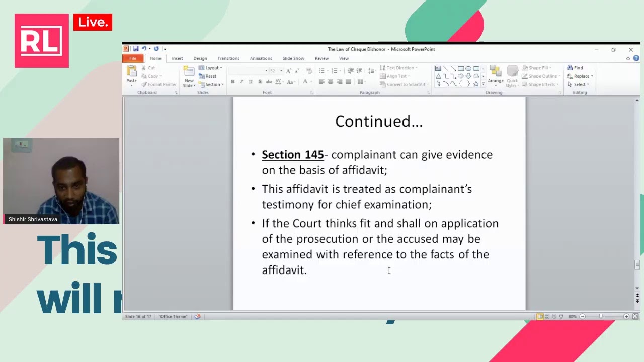Click the Find button
Screen dimensions: 644x362
point(575,68)
